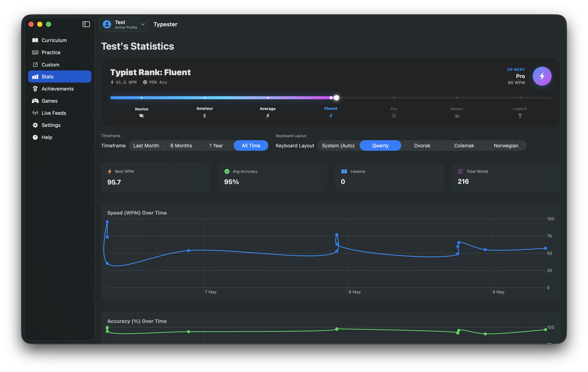
Task: Click the Total Words 216 card
Action: [506, 177]
